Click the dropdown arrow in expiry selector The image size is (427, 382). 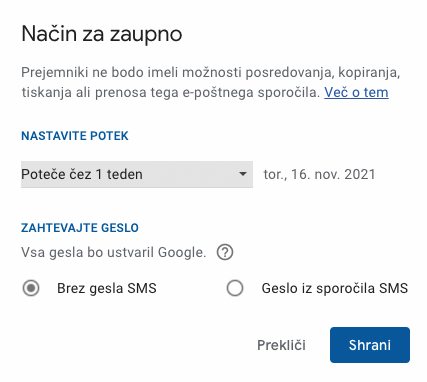(243, 174)
